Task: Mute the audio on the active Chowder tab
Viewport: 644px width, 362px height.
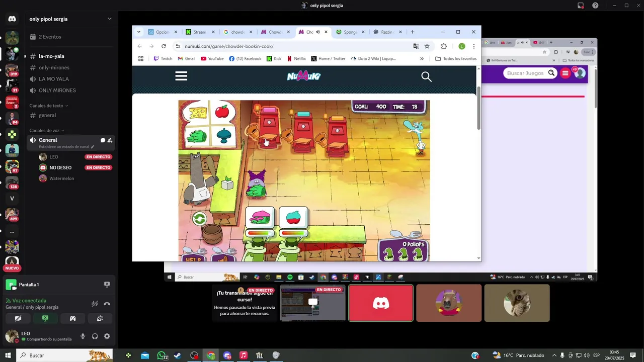Action: pos(318,32)
